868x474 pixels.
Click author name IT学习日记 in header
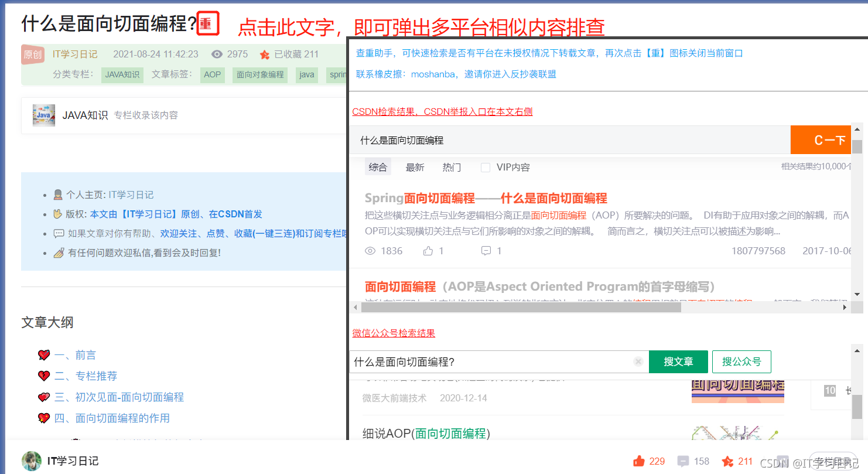click(x=75, y=54)
